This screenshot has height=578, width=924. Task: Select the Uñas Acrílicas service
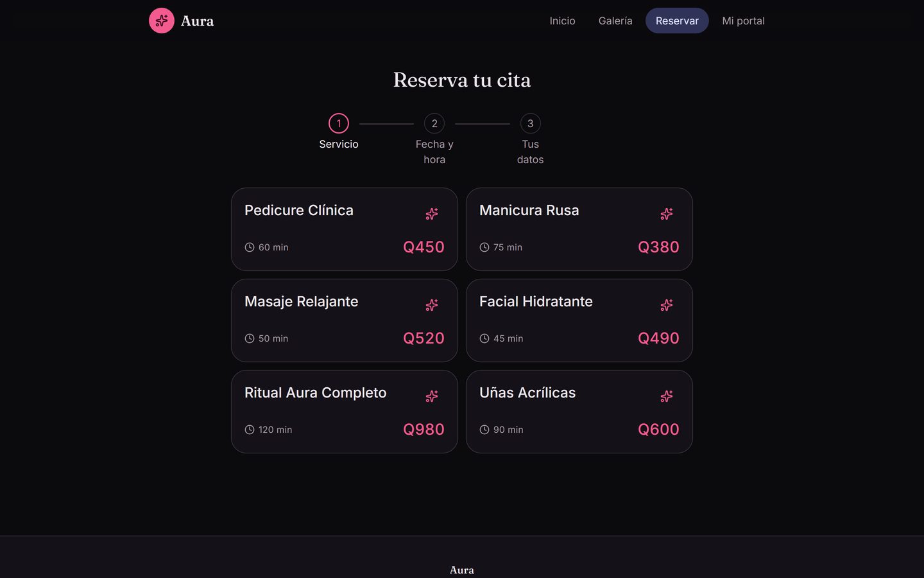pyautogui.click(x=579, y=412)
